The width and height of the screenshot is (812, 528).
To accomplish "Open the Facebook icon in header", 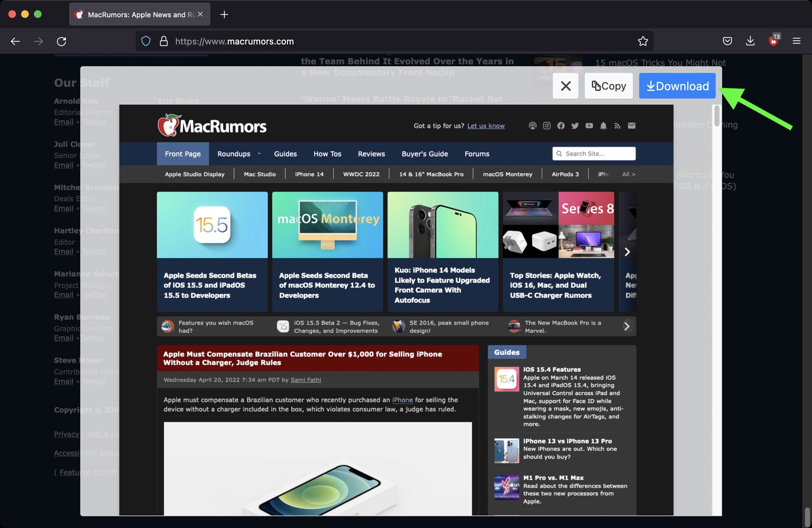I will point(561,126).
